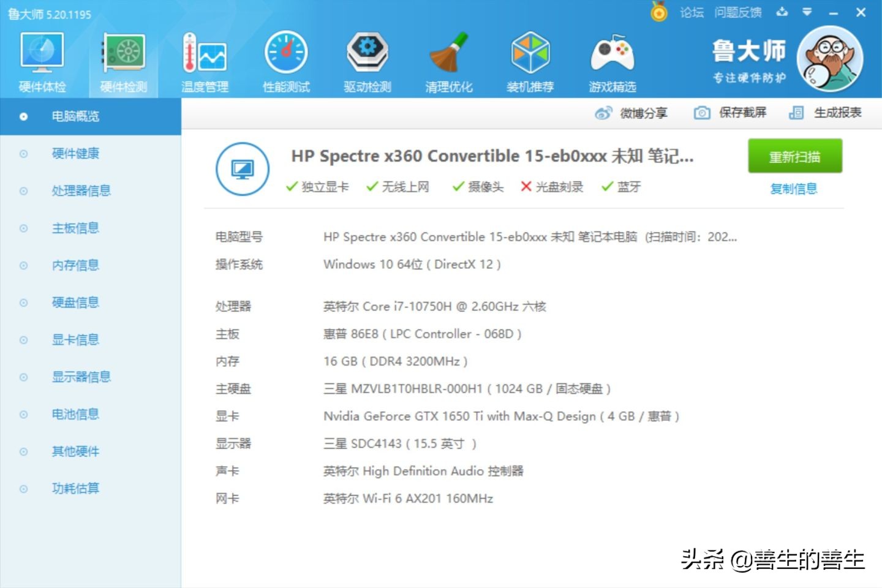This screenshot has height=588, width=882.
Task: Open the 论坛 forum menu item
Action: pos(693,12)
